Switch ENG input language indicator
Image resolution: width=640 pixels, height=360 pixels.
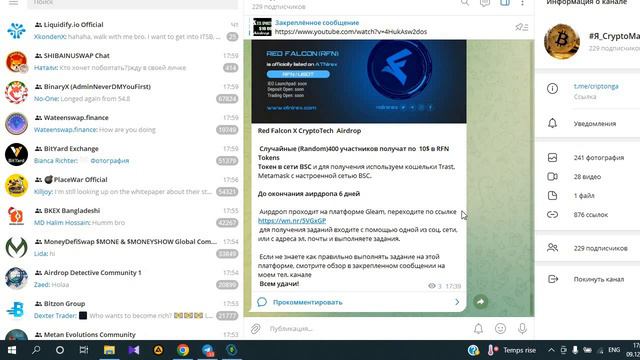[614, 350]
